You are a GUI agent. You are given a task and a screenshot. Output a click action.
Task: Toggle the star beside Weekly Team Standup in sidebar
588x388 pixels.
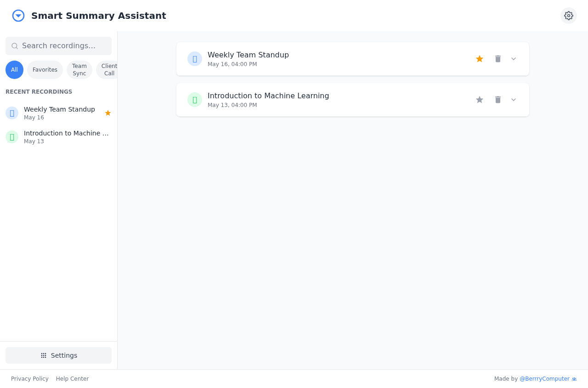pos(107,113)
